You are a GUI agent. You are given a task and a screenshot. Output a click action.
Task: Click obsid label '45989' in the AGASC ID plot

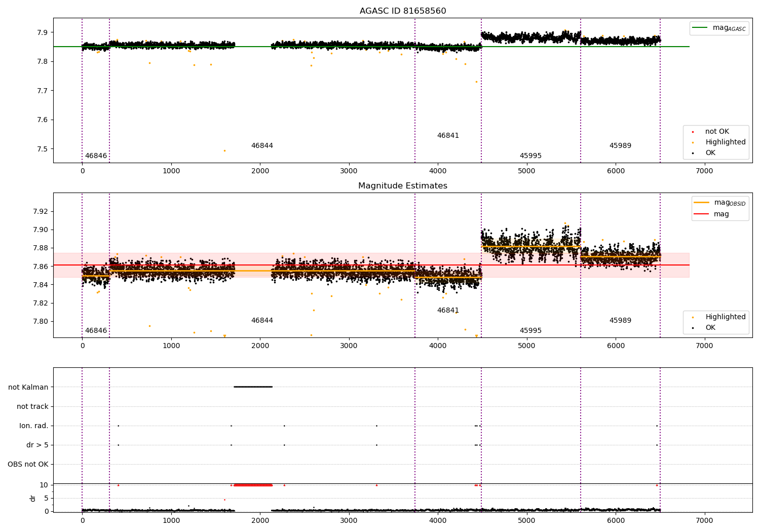click(620, 146)
